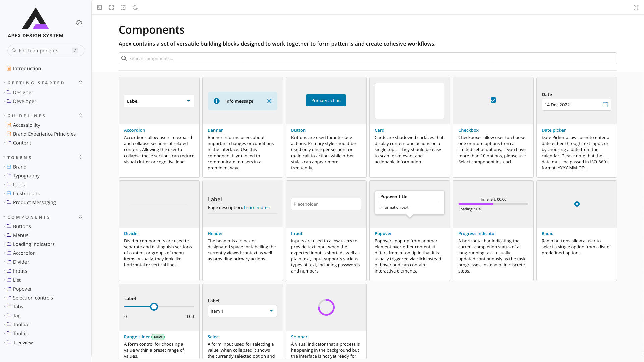Follow the Learn more link in Header card
Image resolution: width=644 pixels, height=362 pixels.
pyautogui.click(x=257, y=207)
